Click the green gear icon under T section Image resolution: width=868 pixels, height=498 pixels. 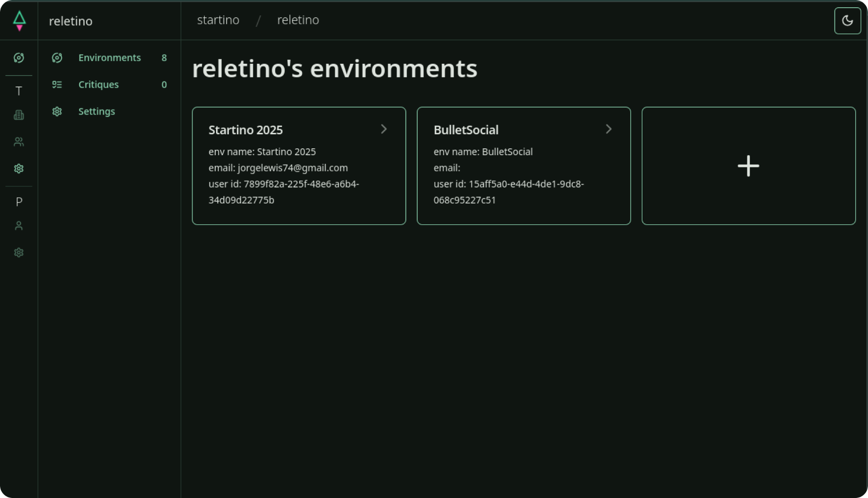(19, 169)
